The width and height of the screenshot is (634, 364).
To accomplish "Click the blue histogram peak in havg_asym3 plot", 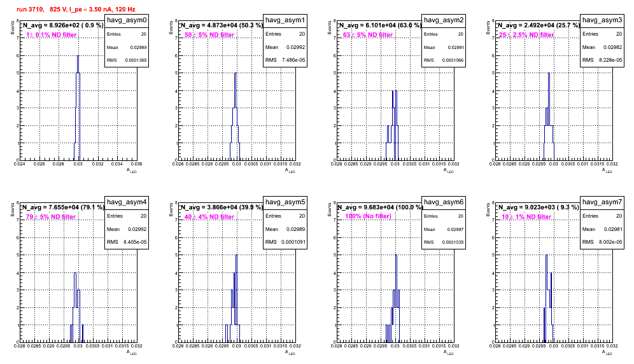I will (x=549, y=74).
